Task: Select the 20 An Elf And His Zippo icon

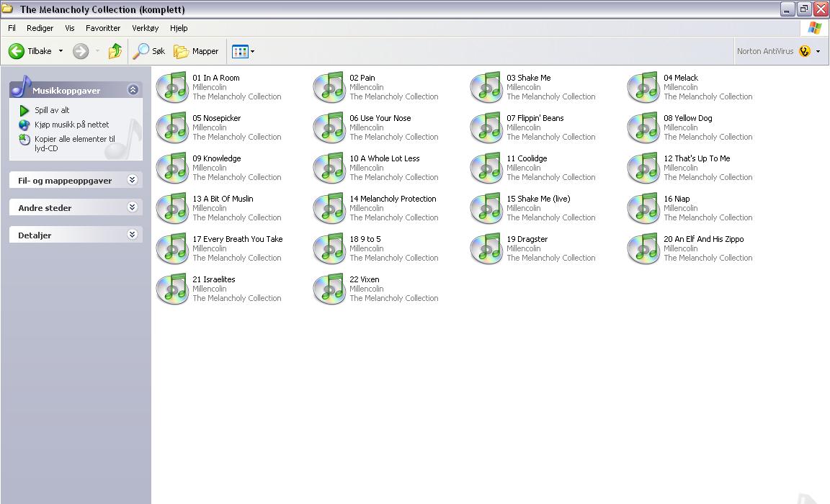Action: click(643, 248)
